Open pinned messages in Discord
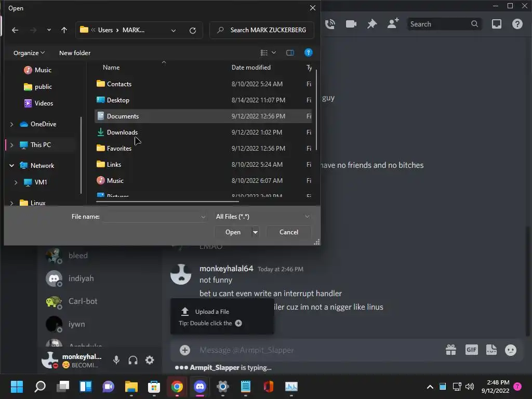Screen dimensions: 532x399 (372, 24)
